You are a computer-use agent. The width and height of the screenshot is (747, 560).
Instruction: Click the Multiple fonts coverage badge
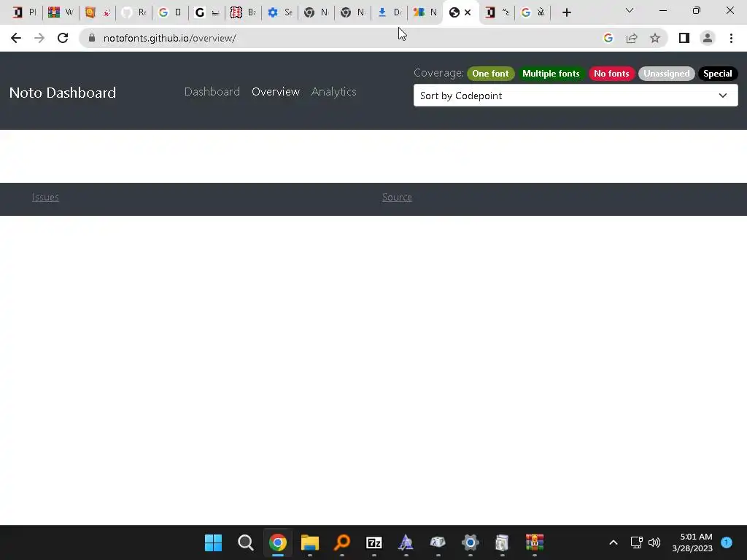coord(551,74)
